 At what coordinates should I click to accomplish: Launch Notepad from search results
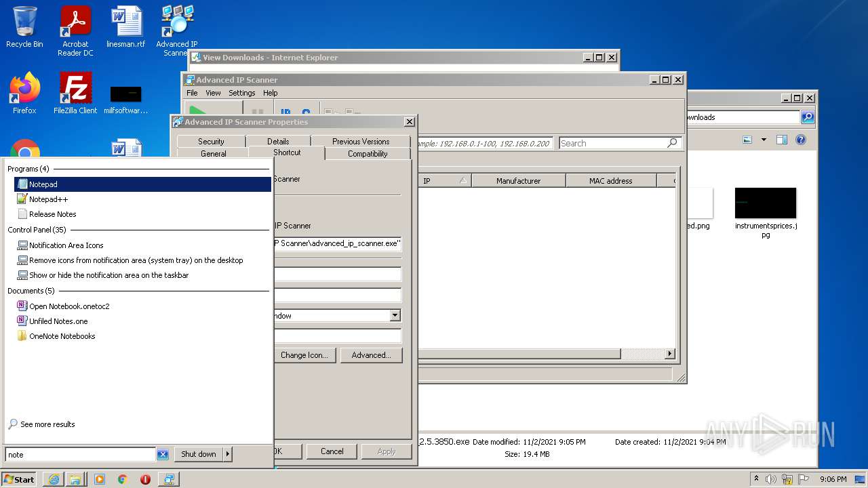(x=142, y=184)
